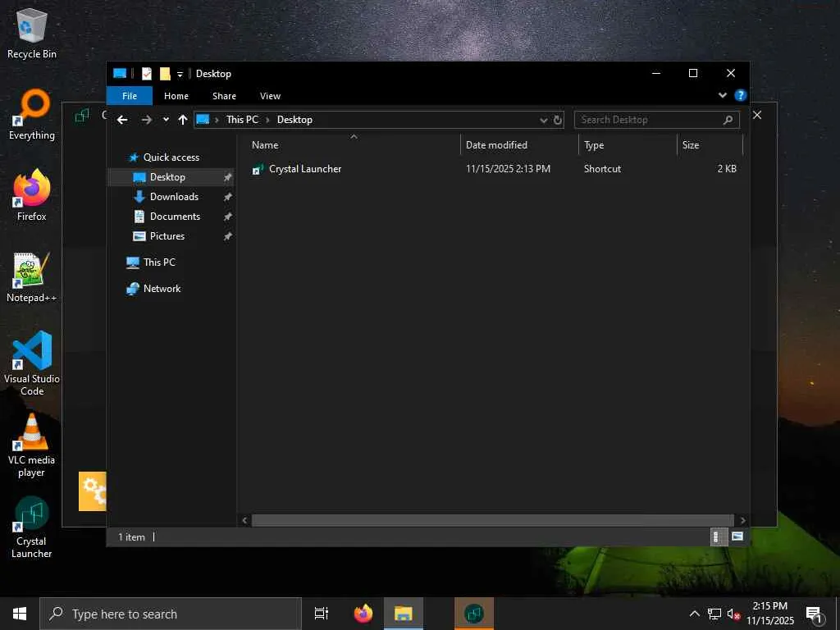Select Quick access in navigation pane
The height and width of the screenshot is (630, 840).
(171, 157)
